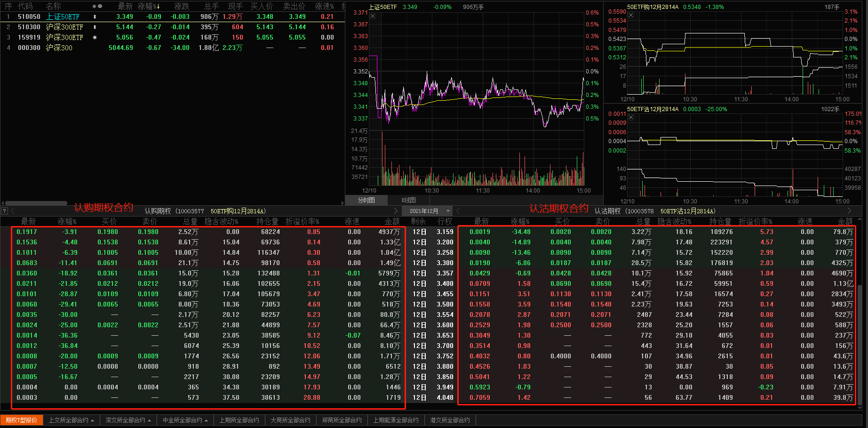Click put strike 3.700 latest 0.3514
The height and width of the screenshot is (428, 868).
tap(480, 346)
